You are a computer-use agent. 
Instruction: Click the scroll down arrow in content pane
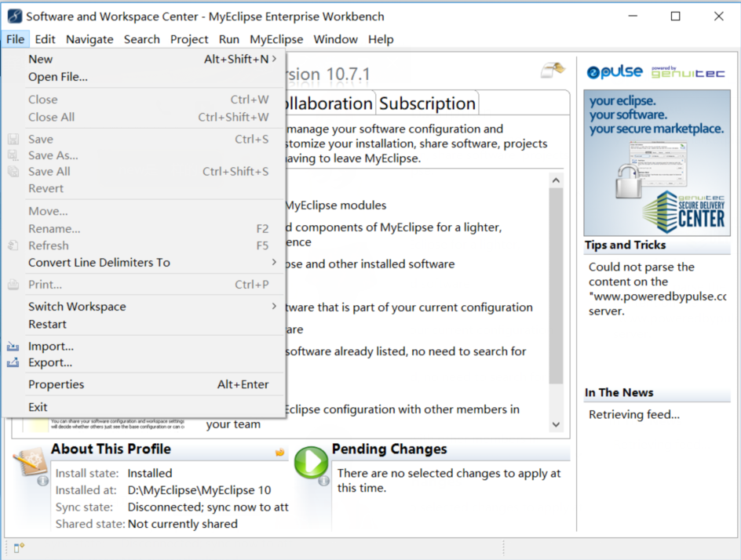click(557, 424)
